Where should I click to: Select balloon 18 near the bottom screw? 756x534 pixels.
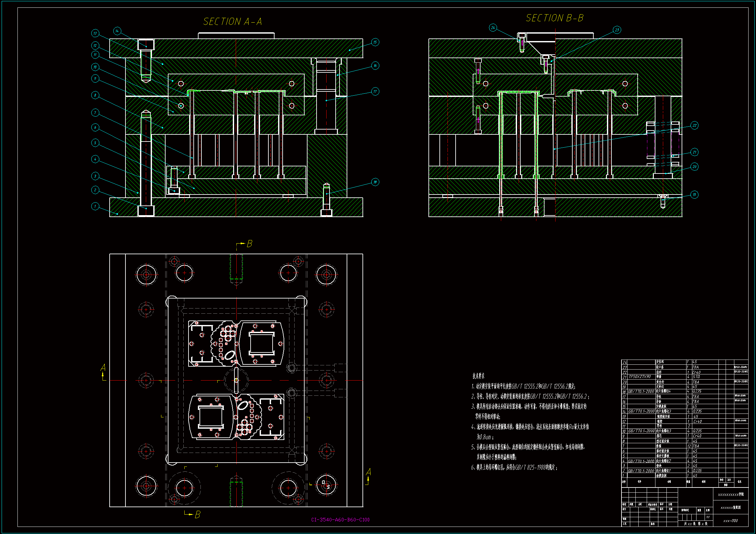375,182
